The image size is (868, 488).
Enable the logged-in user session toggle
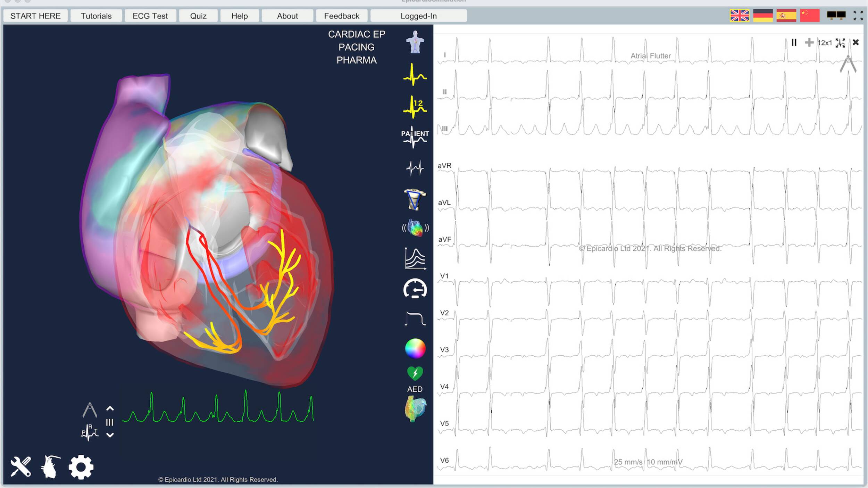tap(417, 16)
